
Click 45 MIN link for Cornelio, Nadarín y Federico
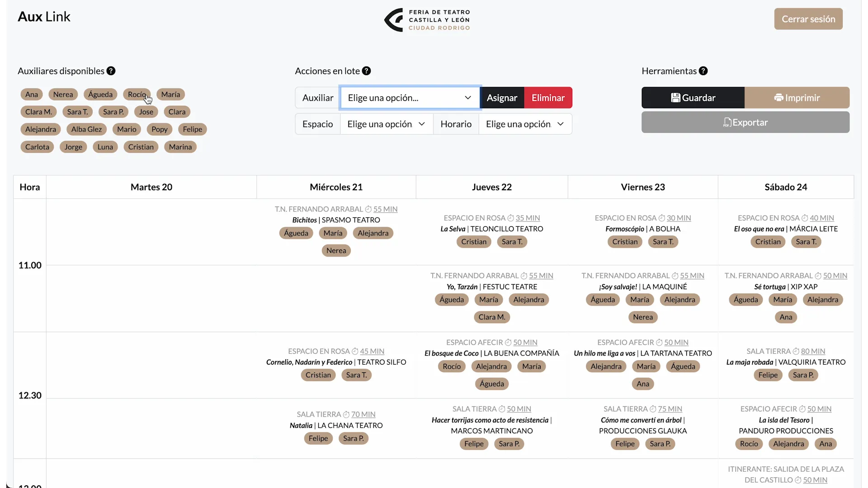(372, 351)
